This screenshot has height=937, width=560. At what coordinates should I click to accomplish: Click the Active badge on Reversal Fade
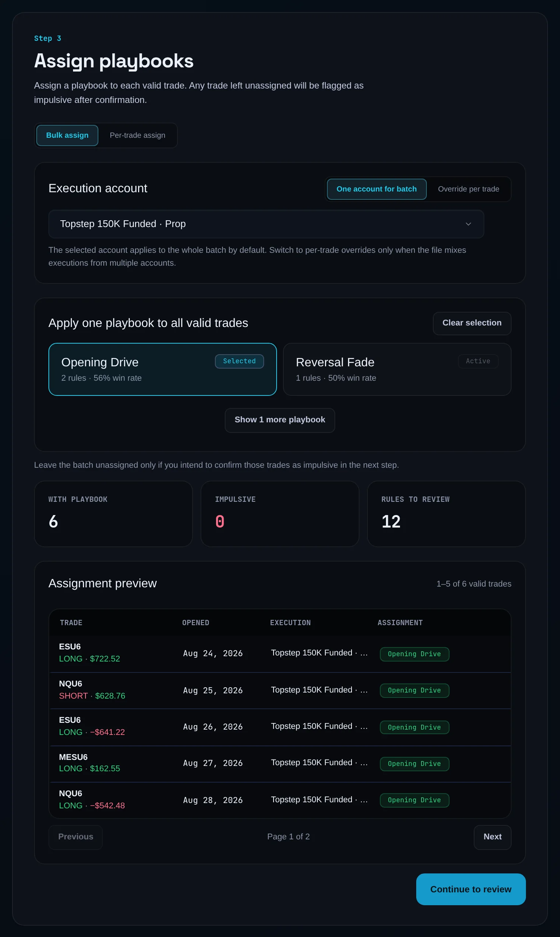tap(478, 361)
